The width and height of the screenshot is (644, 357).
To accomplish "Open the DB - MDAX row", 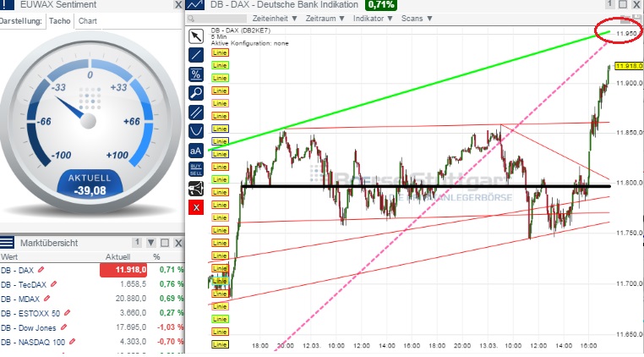I will click(92, 299).
